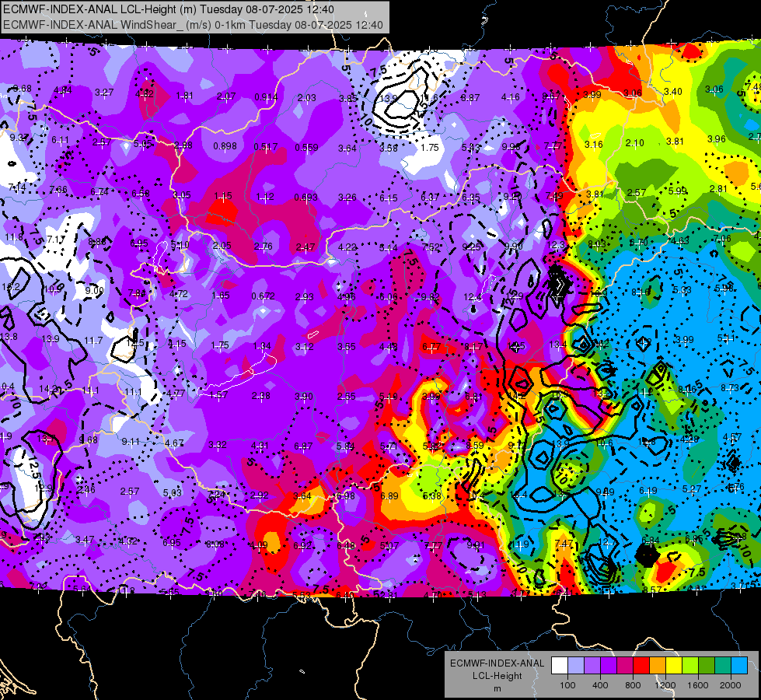Click the grid value 5.99
The image size is (761, 700).
677,191
